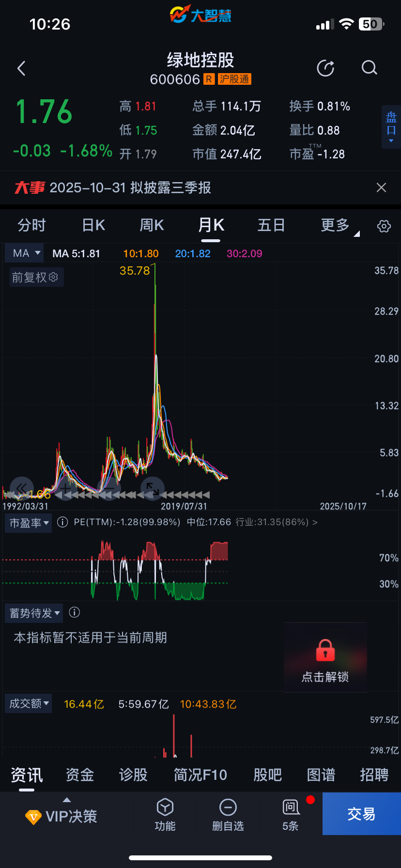
Task: Tap the 大智慧 logo
Action: point(200,15)
